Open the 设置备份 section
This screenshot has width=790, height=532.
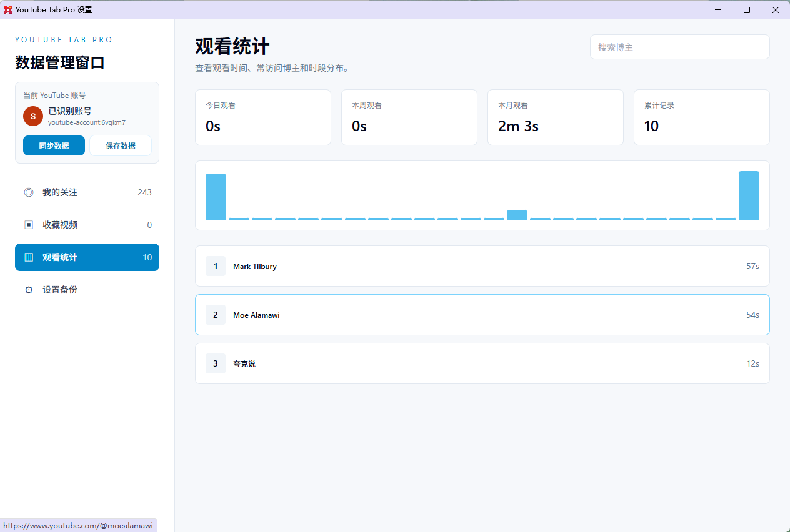[x=87, y=290]
